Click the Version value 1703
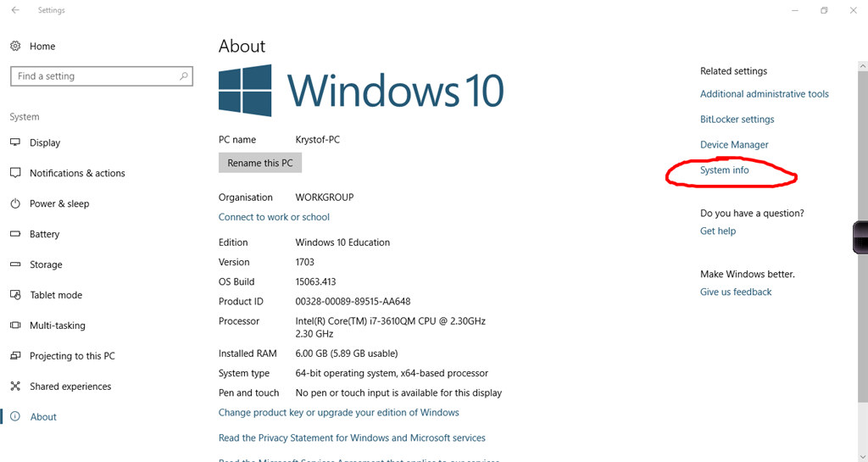The height and width of the screenshot is (462, 868). [x=305, y=262]
